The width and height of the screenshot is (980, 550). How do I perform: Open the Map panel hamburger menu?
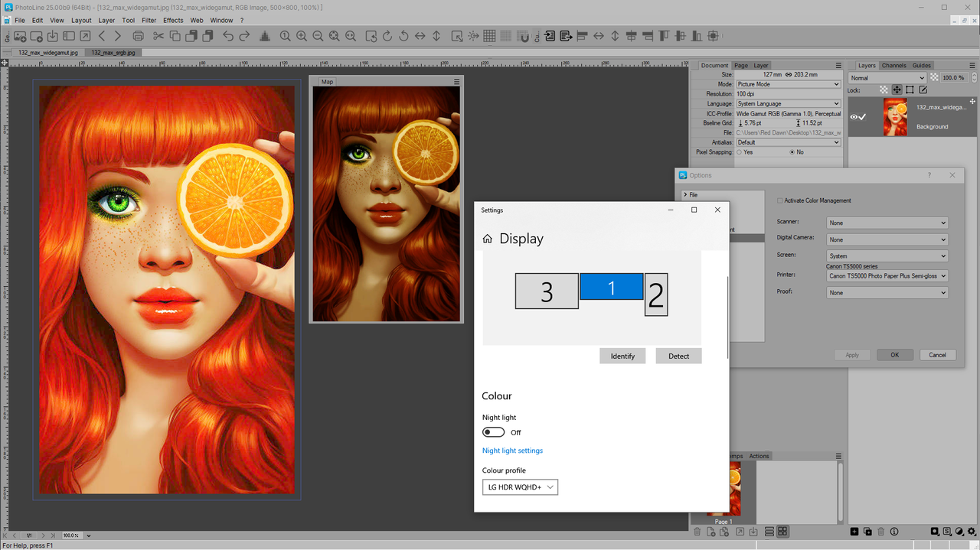(457, 81)
